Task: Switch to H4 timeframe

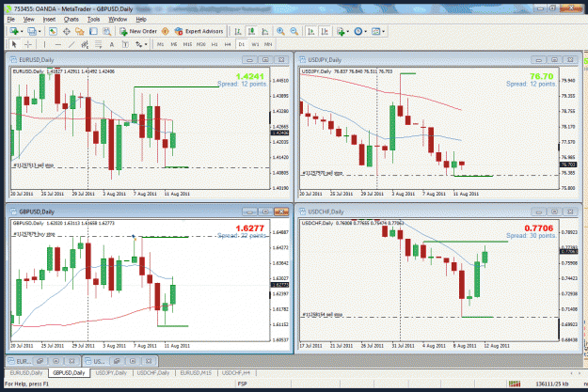Action: tap(228, 44)
